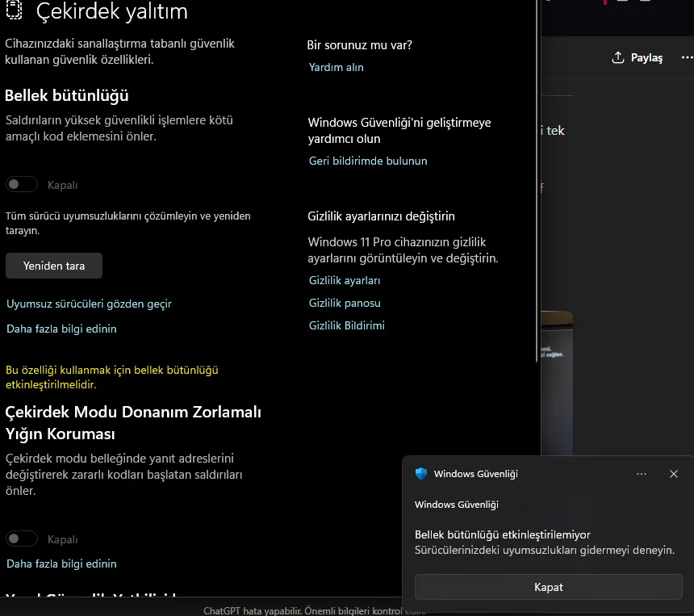Image resolution: width=694 pixels, height=616 pixels.
Task: Click Gizlilik ayarlarınızı değiştirin heading
Action: point(381,216)
